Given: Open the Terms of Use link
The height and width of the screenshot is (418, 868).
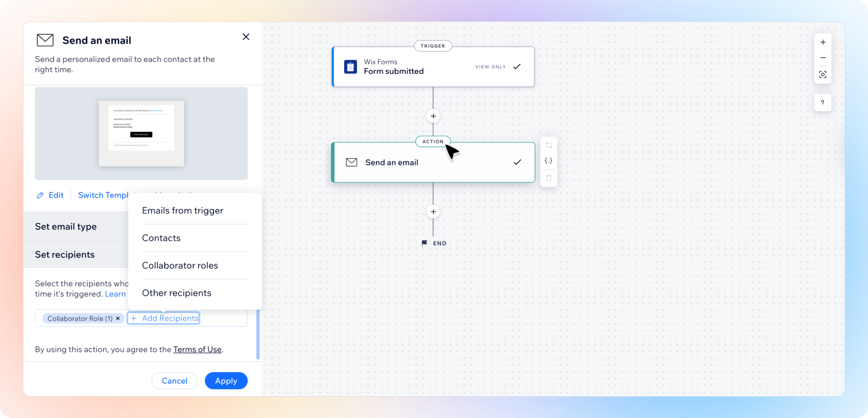Looking at the screenshot, I should [198, 349].
